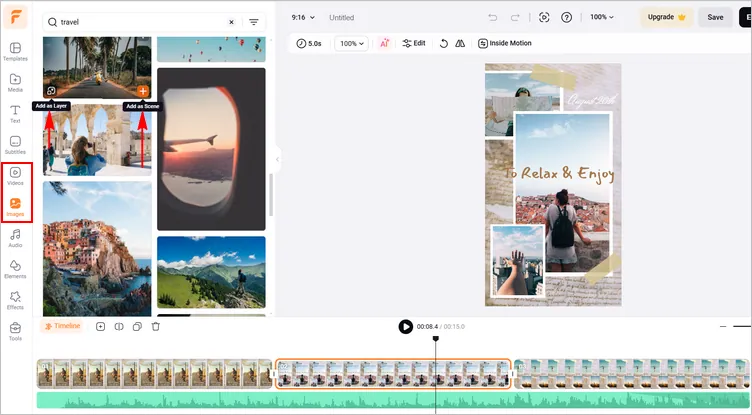Redo the last action
Viewport: 752px width, 415px height.
515,17
